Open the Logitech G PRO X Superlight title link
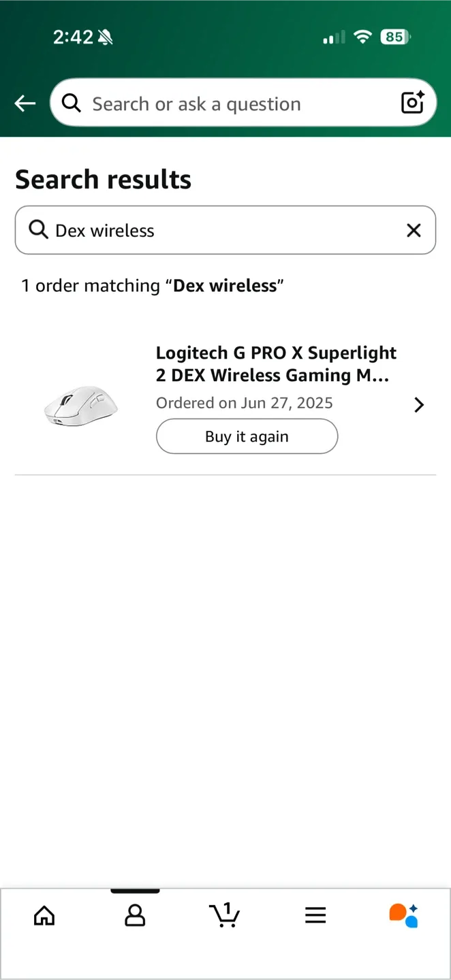 [x=275, y=363]
